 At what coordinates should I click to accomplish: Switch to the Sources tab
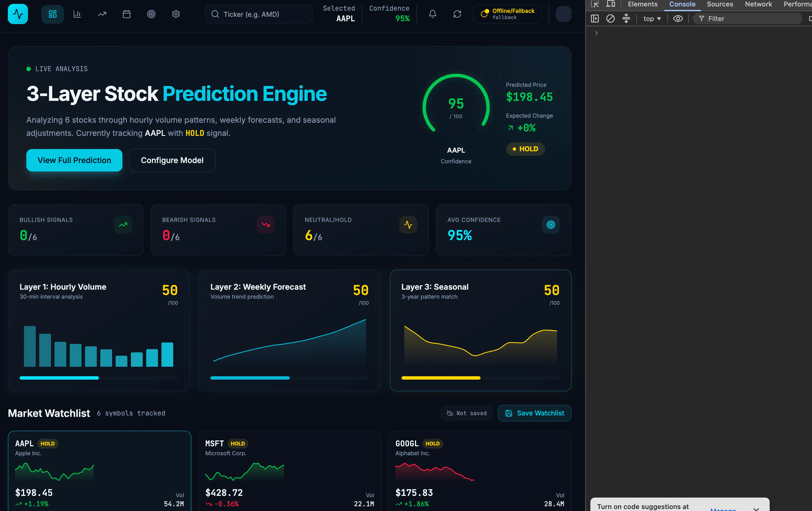[x=720, y=4]
